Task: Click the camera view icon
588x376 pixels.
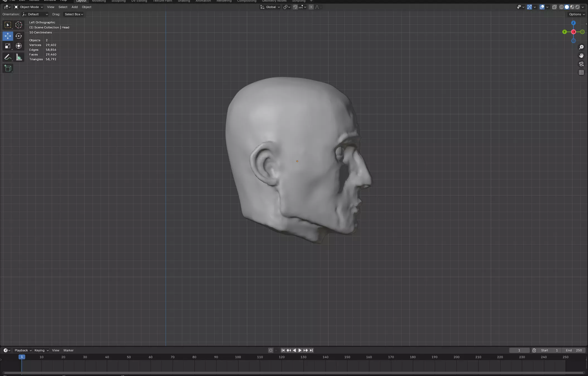Action: point(581,64)
